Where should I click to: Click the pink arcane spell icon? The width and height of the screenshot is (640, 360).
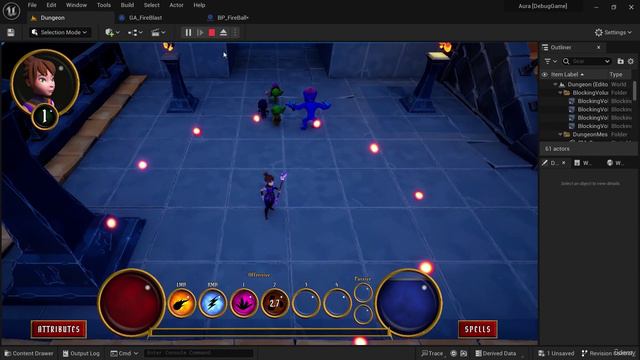[244, 303]
